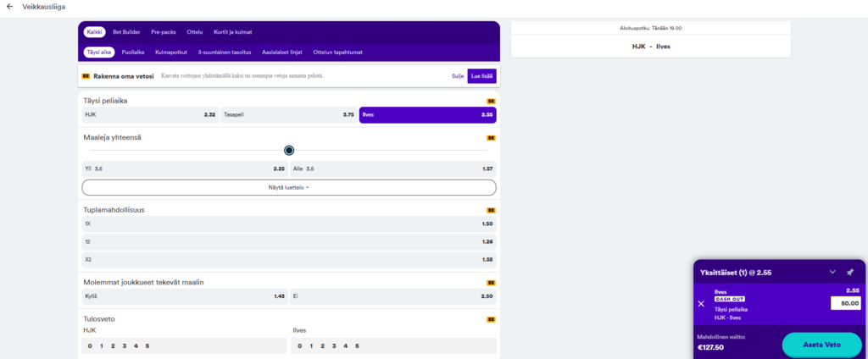
Task: Click the BB badge beside Molemmat joukkueet tekevät maalin
Action: (x=491, y=283)
